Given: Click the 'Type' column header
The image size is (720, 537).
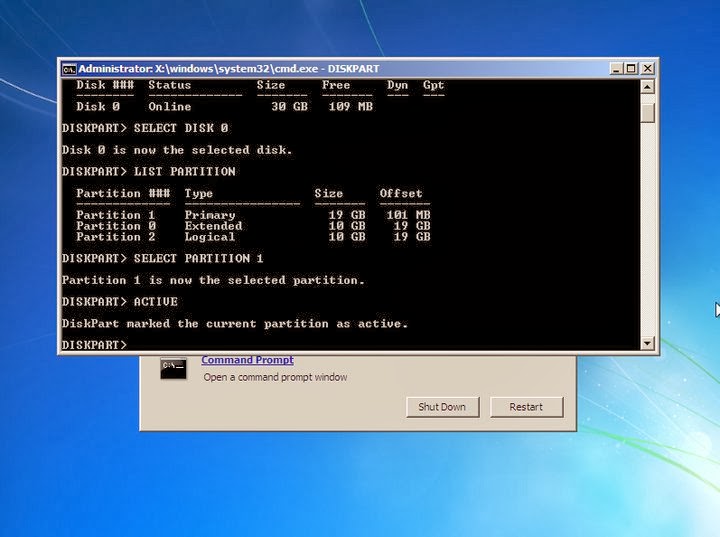Looking at the screenshot, I should point(199,193).
